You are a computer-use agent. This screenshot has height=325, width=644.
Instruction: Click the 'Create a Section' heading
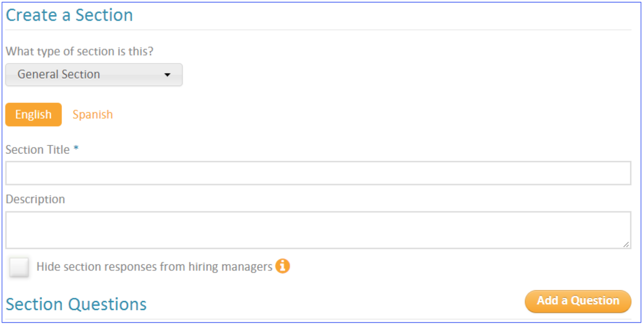coord(69,15)
